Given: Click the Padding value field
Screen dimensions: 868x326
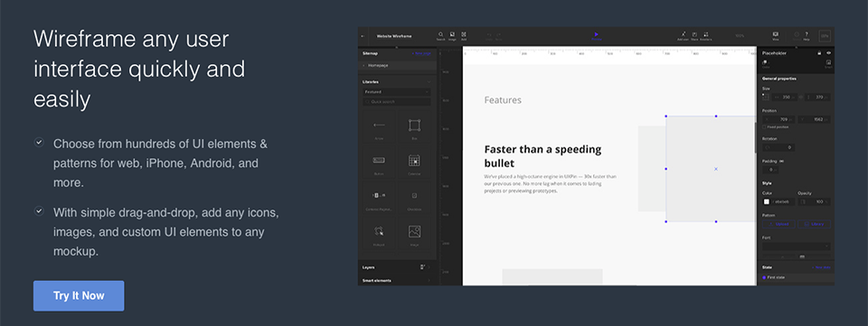Looking at the screenshot, I should tap(770, 170).
